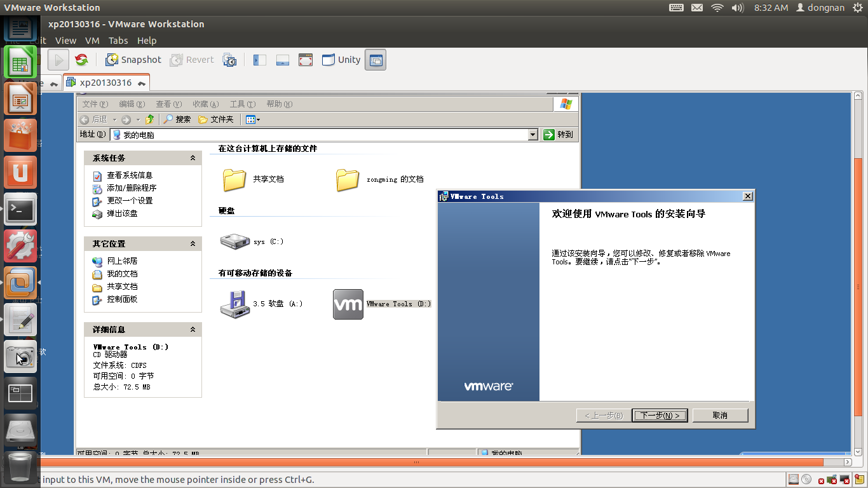Click 取消 in the VMware Tools wizard
The height and width of the screenshot is (488, 868).
720,416
